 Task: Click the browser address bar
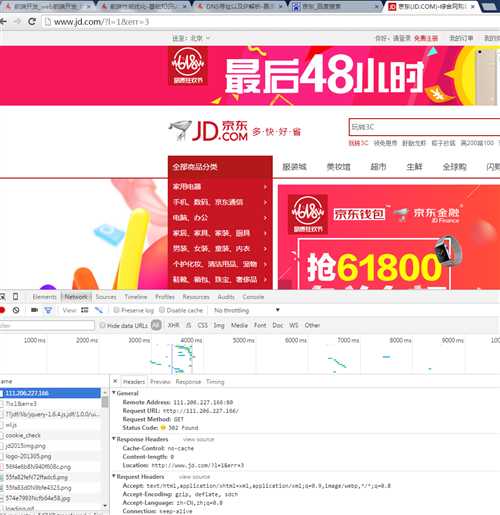click(x=271, y=22)
